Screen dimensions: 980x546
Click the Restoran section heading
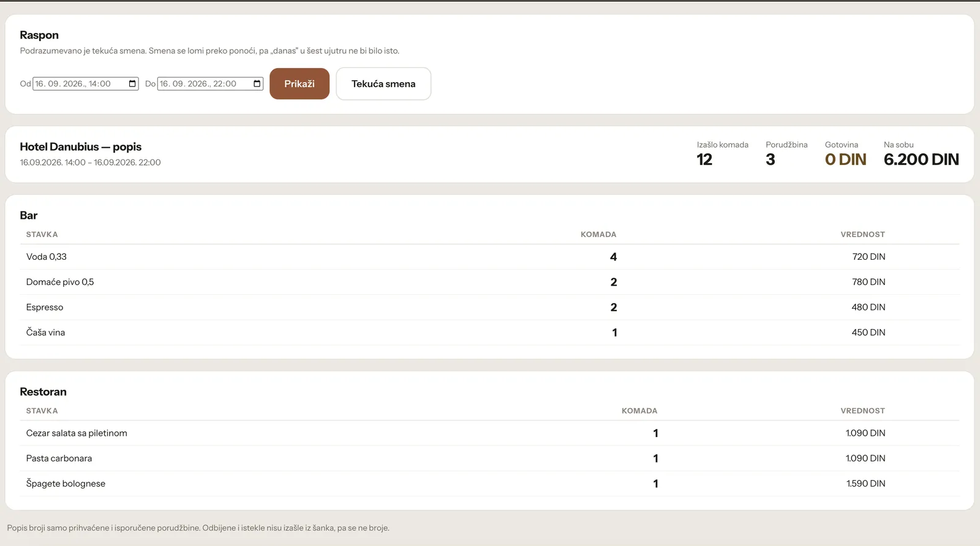click(43, 392)
